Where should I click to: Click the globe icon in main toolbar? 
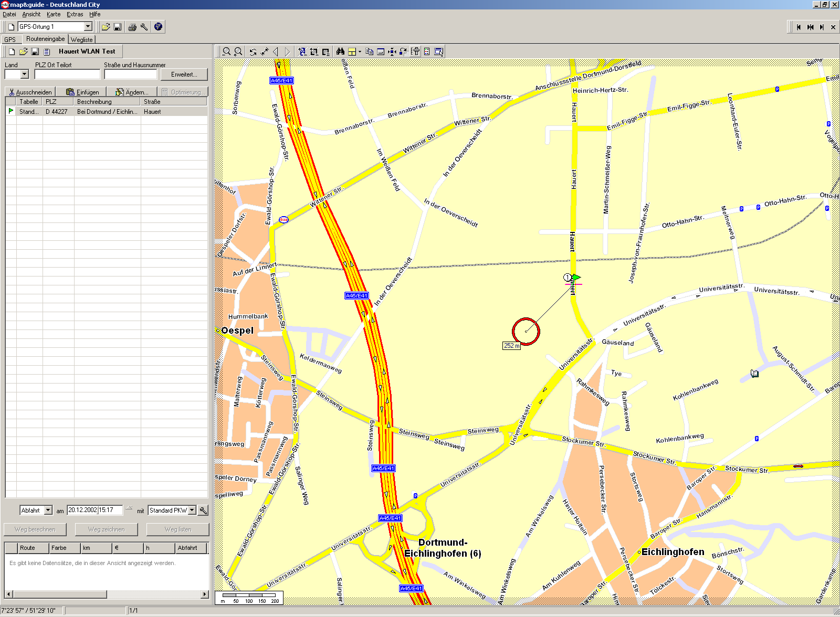coord(158,26)
